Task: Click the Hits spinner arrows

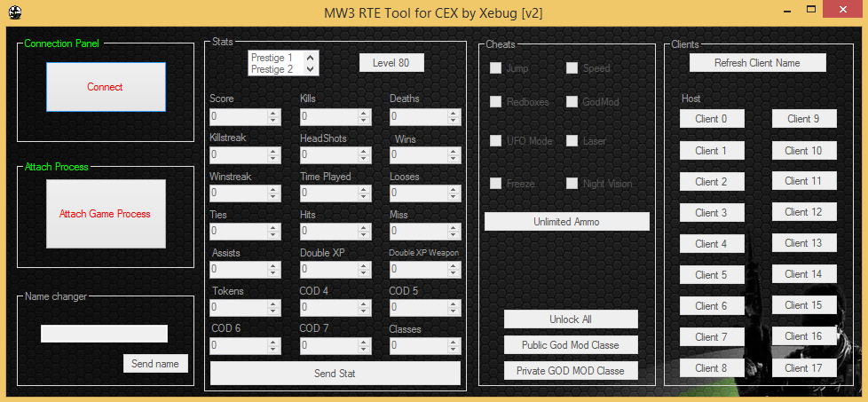Action: 364,231
